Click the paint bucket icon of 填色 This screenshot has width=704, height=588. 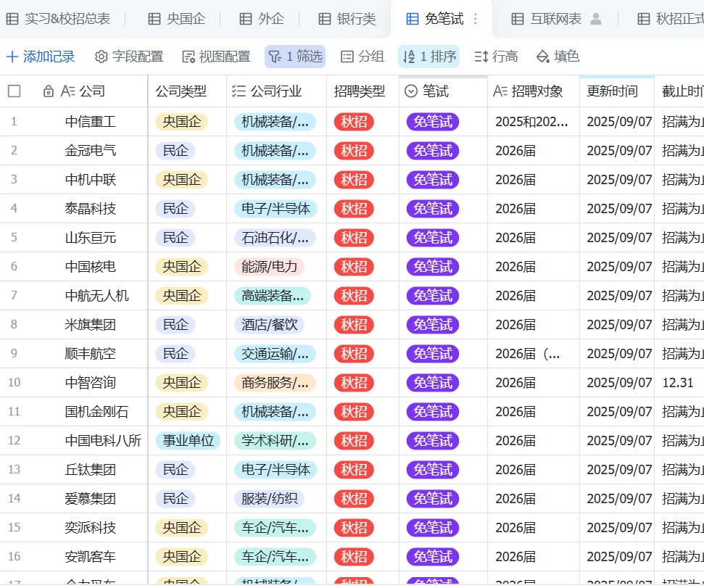(543, 57)
